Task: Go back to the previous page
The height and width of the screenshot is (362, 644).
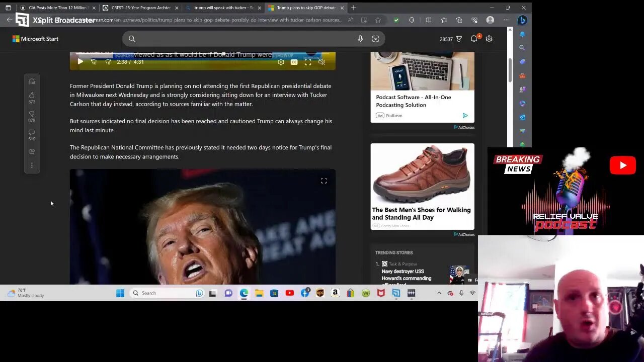Action: 10,20
